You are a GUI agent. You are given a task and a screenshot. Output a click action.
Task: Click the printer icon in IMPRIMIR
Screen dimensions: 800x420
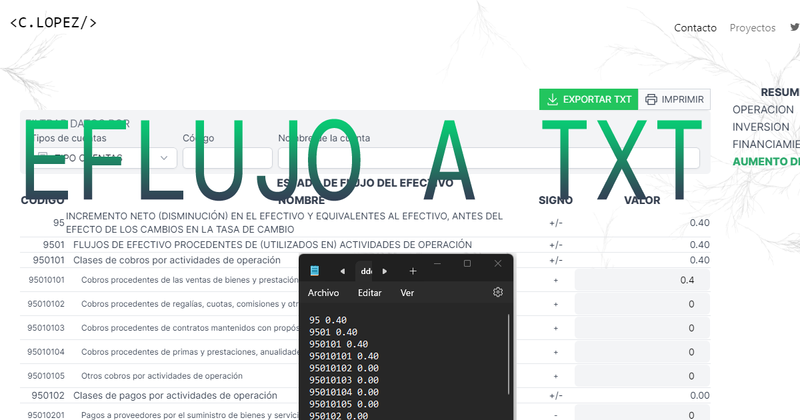[x=651, y=100]
